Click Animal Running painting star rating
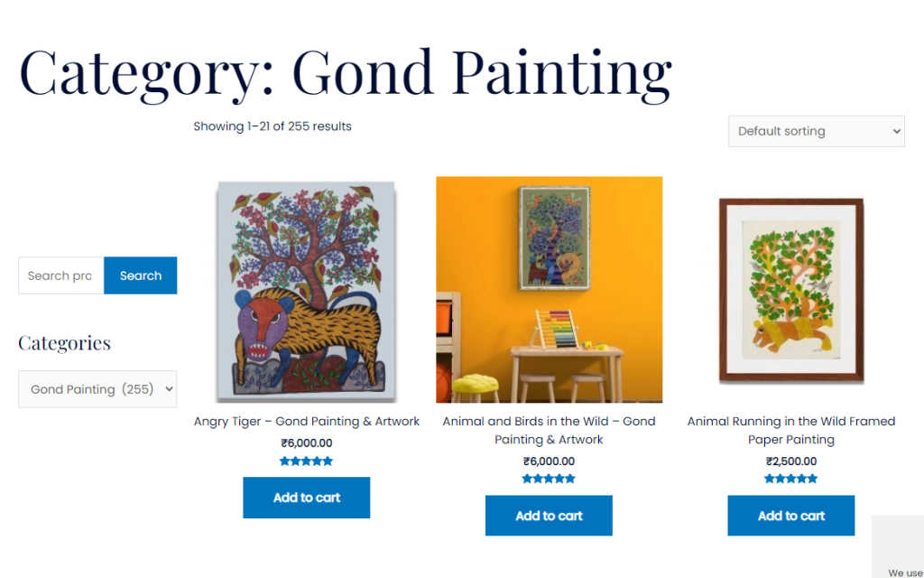This screenshot has width=924, height=578. coord(791,480)
